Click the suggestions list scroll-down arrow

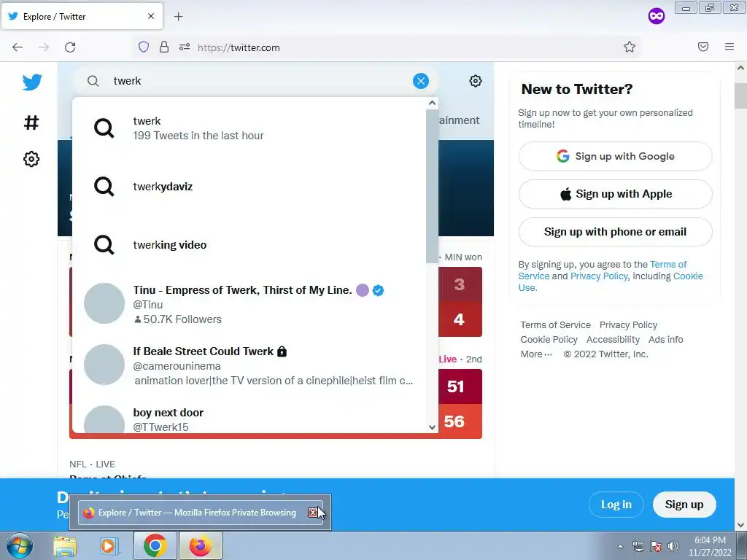point(432,427)
